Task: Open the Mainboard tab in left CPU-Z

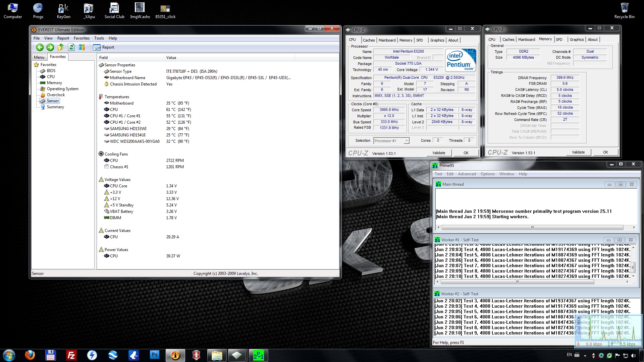Action: [387, 40]
